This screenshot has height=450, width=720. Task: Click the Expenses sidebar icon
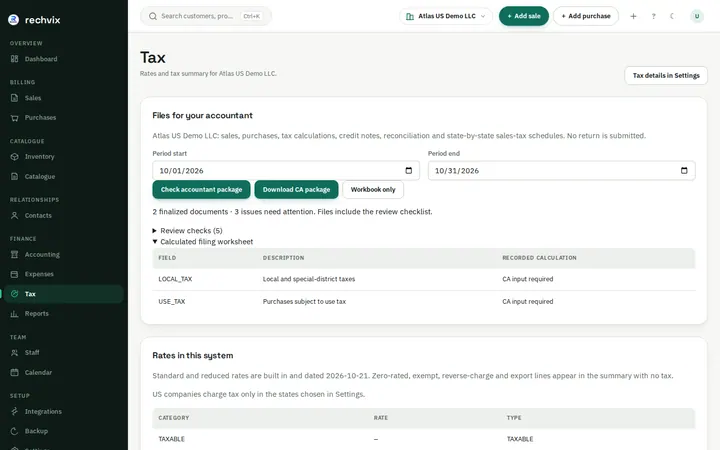15,274
